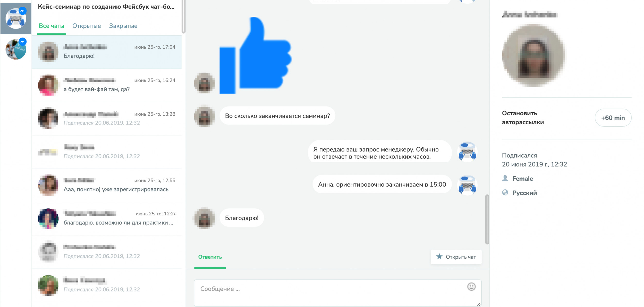
Task: Click the conversation pane vertical scrollbar
Action: pyautogui.click(x=487, y=219)
